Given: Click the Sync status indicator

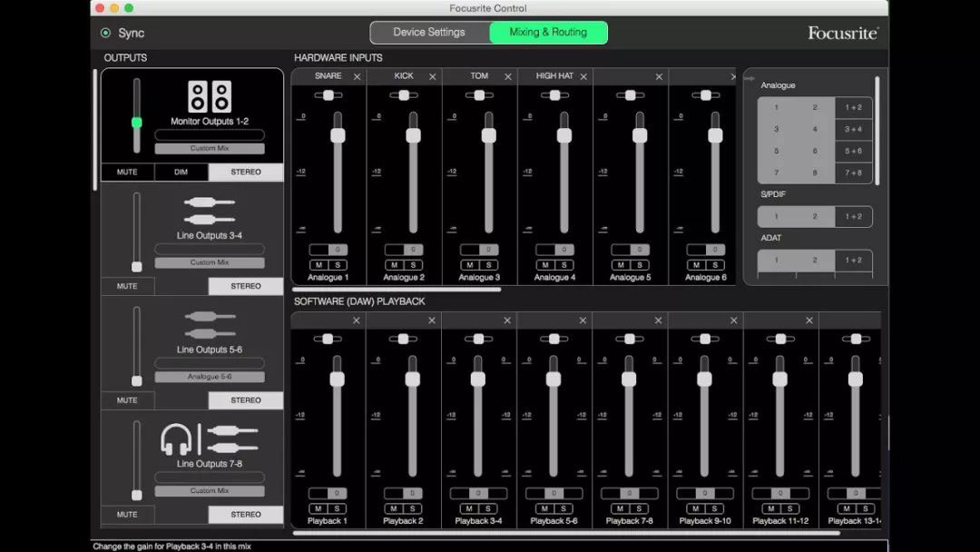Looking at the screenshot, I should [108, 33].
